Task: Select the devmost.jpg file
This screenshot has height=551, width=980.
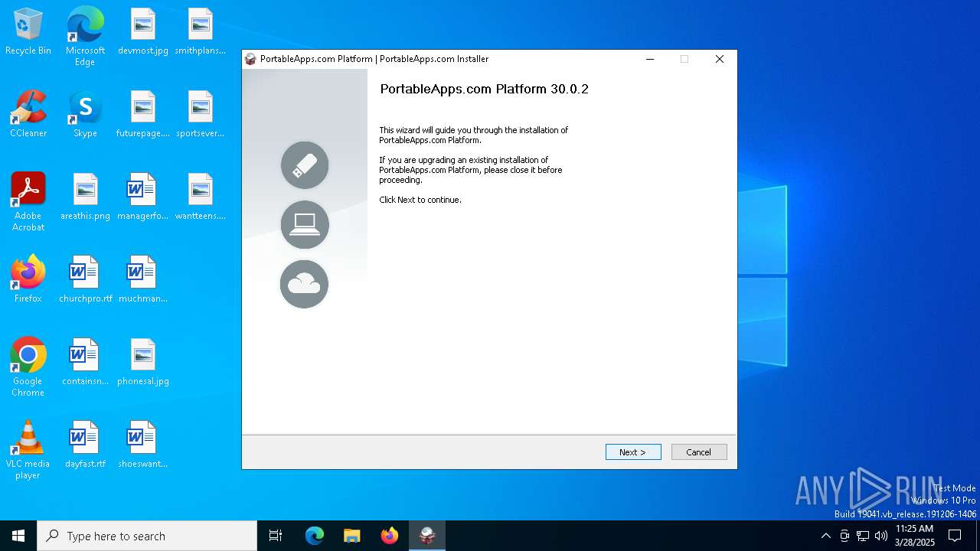Action: (x=143, y=32)
